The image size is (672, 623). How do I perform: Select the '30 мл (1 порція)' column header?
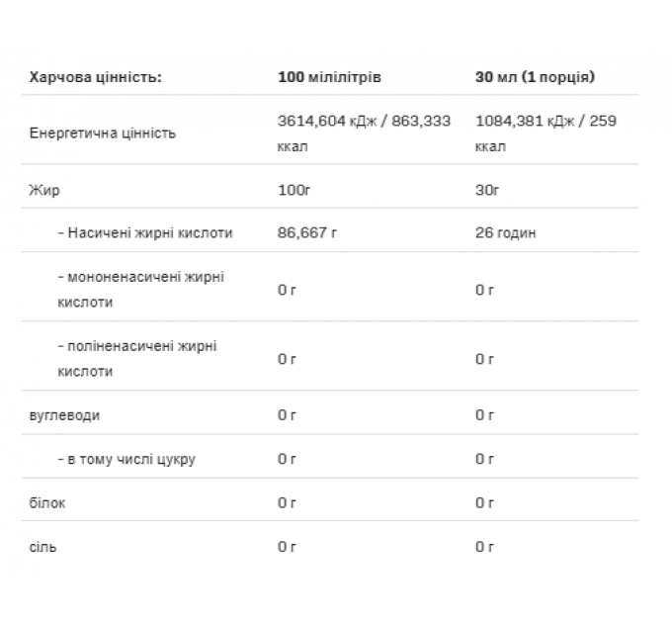click(535, 77)
